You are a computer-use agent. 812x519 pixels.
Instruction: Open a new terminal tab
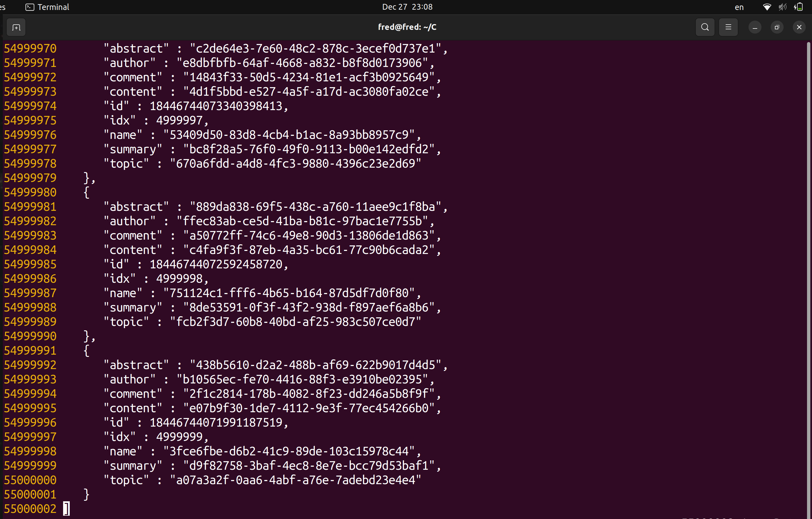click(x=16, y=27)
